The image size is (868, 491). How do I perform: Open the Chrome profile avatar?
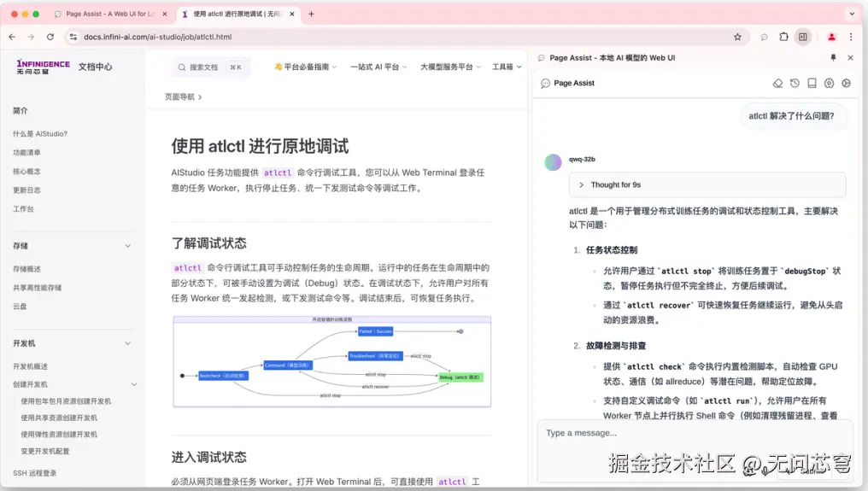[831, 37]
